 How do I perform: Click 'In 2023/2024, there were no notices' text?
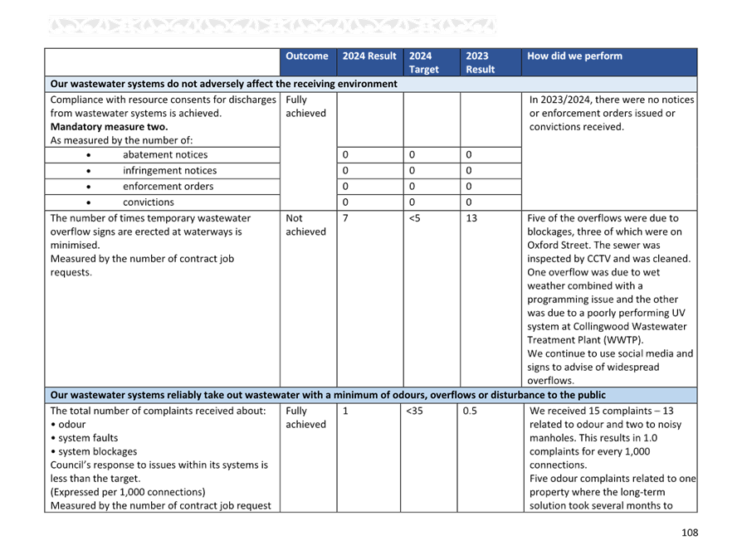tap(612, 100)
